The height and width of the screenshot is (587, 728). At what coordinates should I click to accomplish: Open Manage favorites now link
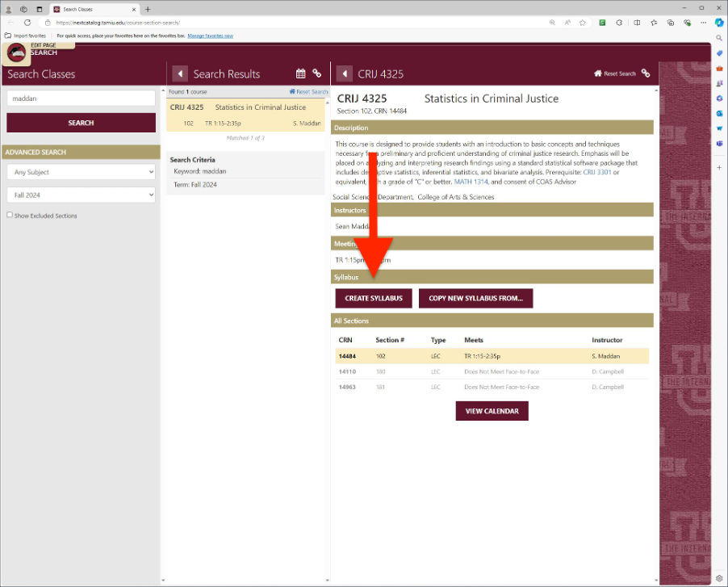[211, 36]
